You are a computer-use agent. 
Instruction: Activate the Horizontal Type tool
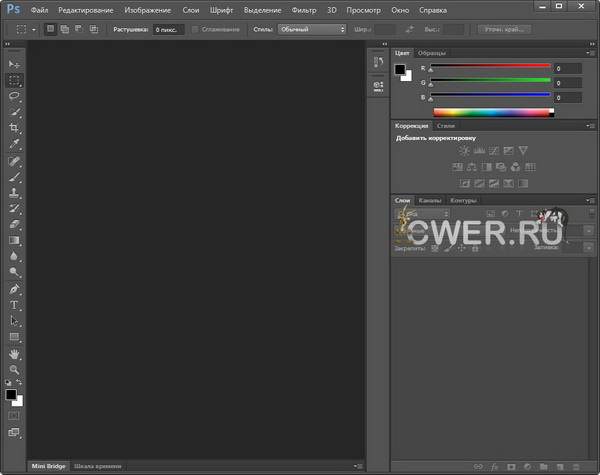[14, 304]
